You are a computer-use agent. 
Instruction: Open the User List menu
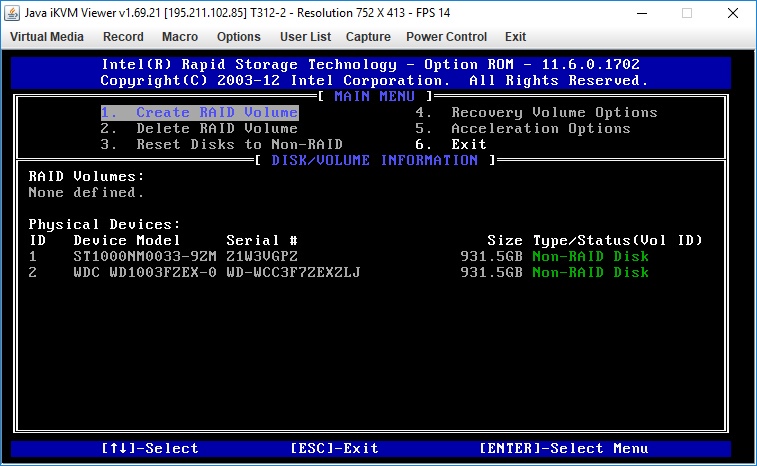pos(305,37)
